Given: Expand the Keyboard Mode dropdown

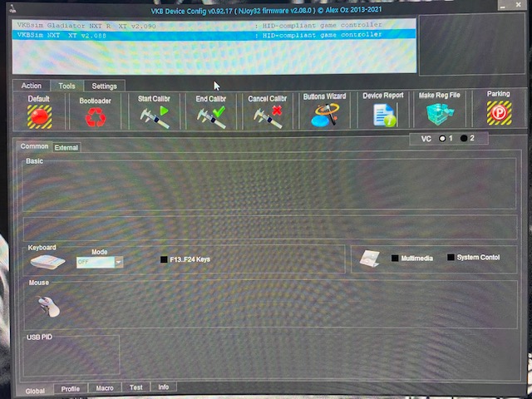Looking at the screenshot, I should 119,262.
